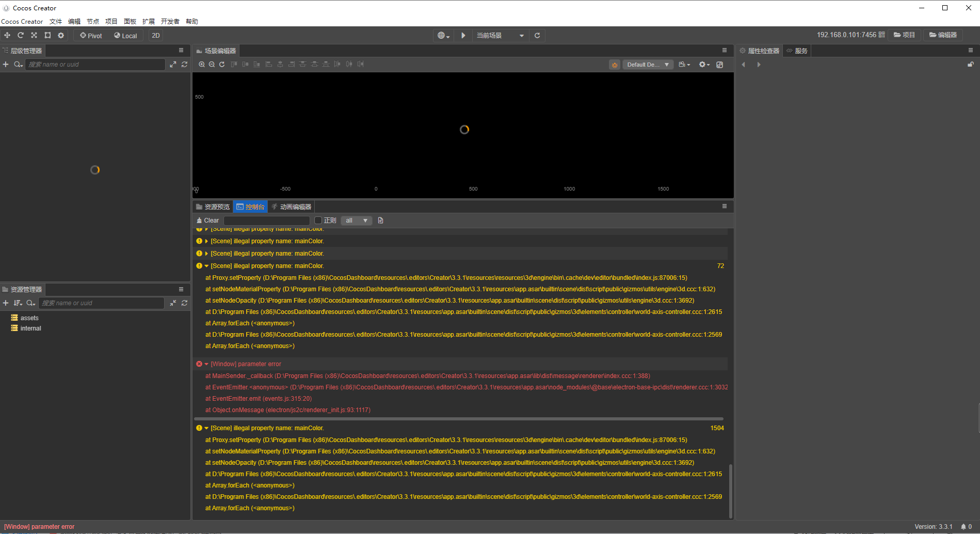Open the console log file icon

click(x=381, y=221)
